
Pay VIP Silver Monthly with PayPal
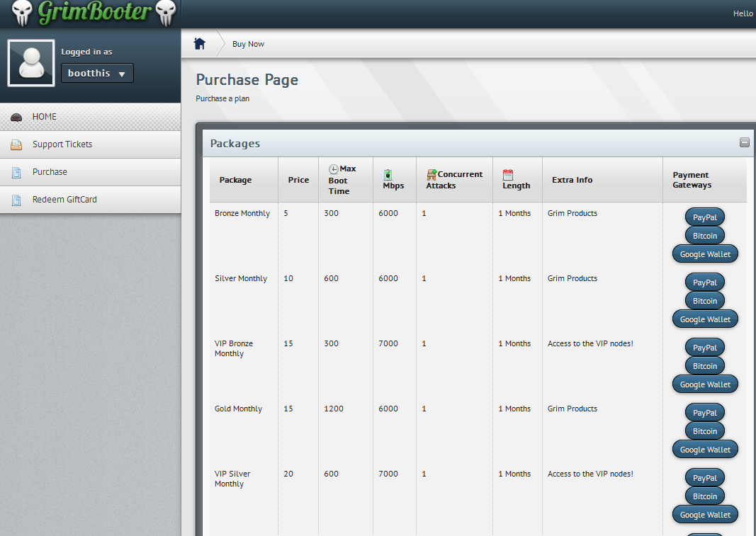[705, 478]
